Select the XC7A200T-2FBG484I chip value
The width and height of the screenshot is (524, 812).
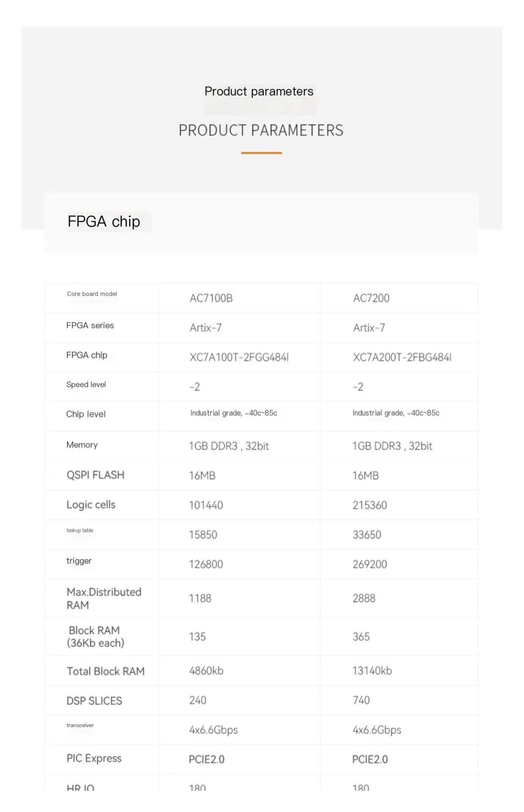402,357
